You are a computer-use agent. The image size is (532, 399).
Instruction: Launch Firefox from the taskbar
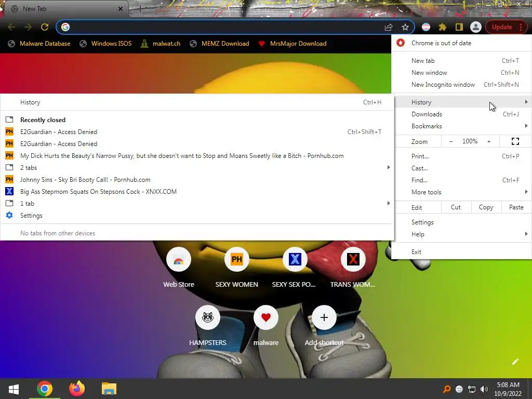(77, 389)
